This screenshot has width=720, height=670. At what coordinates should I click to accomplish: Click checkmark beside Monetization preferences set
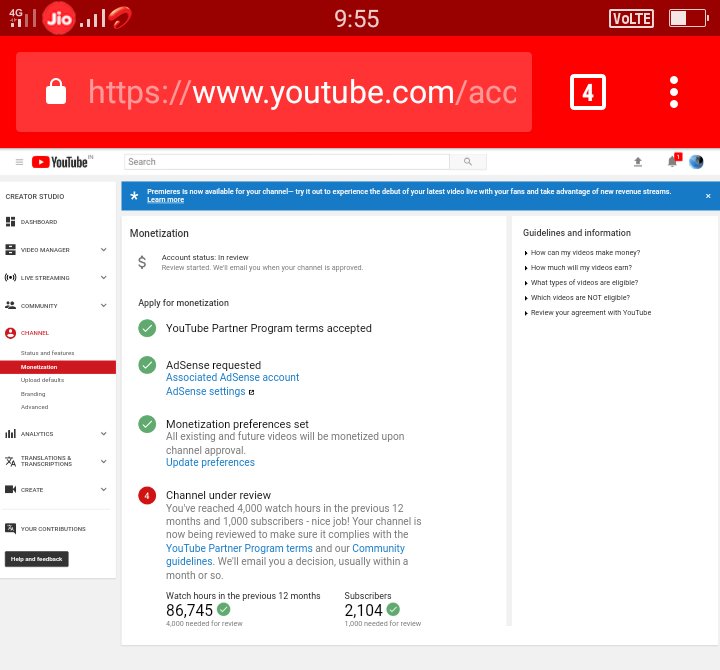point(147,424)
